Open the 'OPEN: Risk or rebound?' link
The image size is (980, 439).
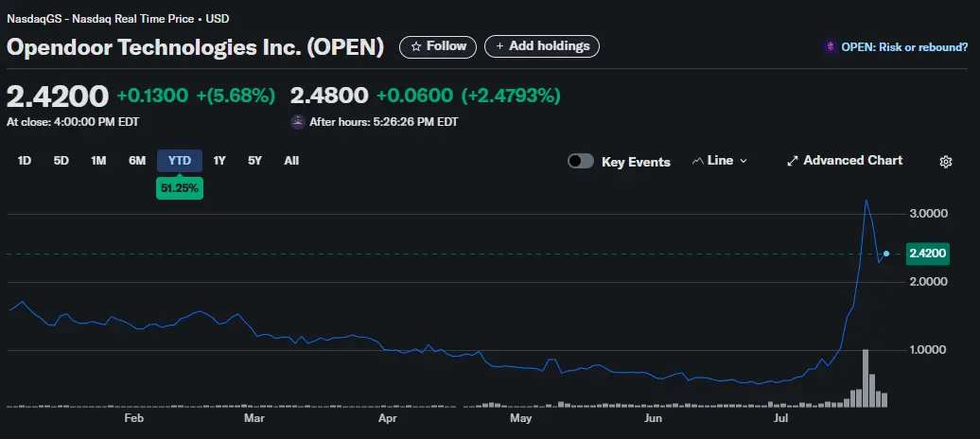[x=904, y=47]
